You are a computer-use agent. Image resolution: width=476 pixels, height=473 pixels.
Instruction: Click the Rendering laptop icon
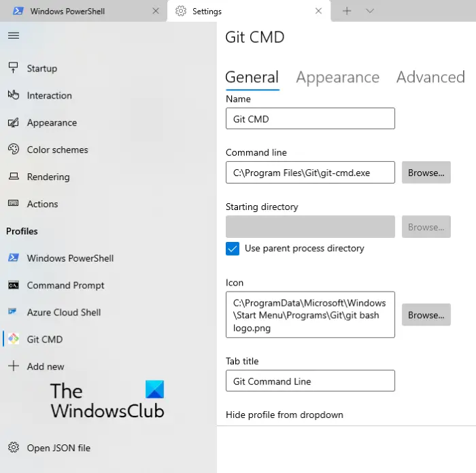point(14,176)
